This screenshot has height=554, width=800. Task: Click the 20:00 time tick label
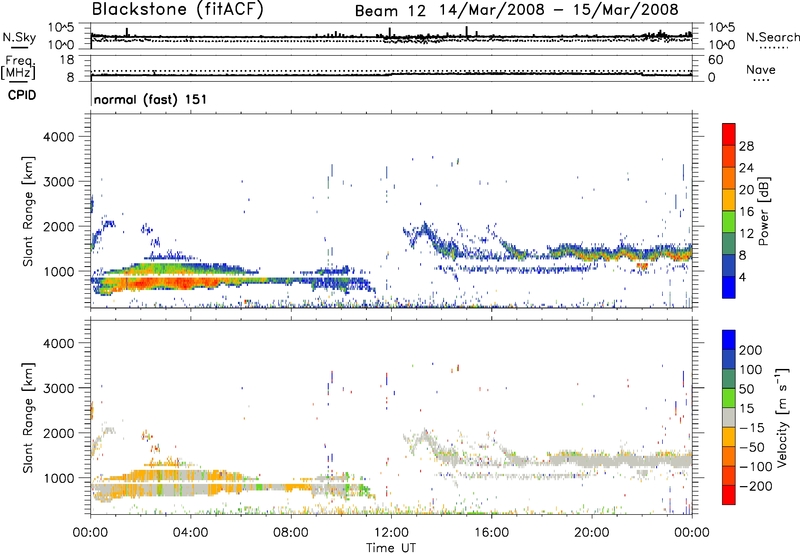[591, 533]
